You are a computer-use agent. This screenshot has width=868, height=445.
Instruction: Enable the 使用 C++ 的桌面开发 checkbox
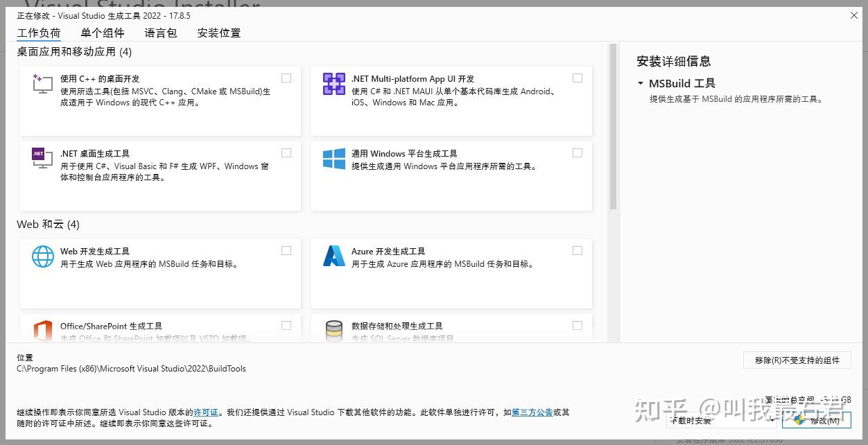coord(286,78)
